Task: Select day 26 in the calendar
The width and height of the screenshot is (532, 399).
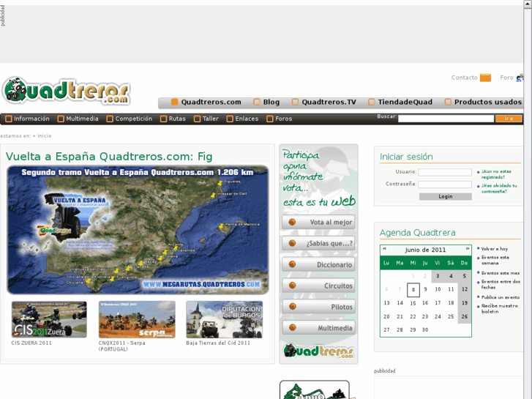Action: (x=465, y=316)
